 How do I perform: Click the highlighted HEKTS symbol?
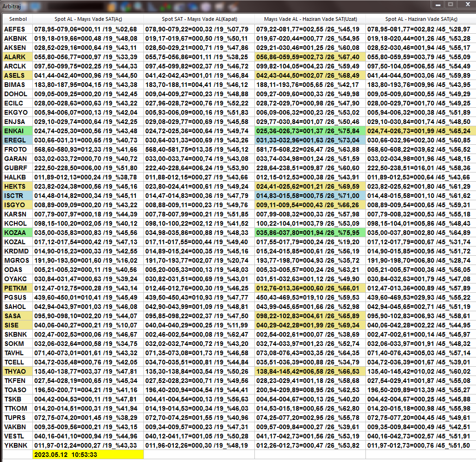pos(18,187)
